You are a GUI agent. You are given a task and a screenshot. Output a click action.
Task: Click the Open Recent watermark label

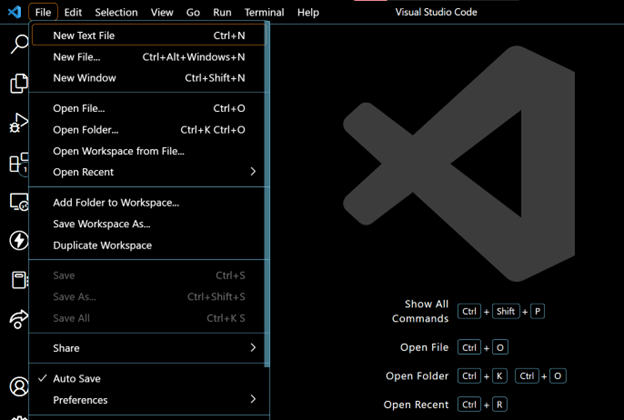[416, 404]
